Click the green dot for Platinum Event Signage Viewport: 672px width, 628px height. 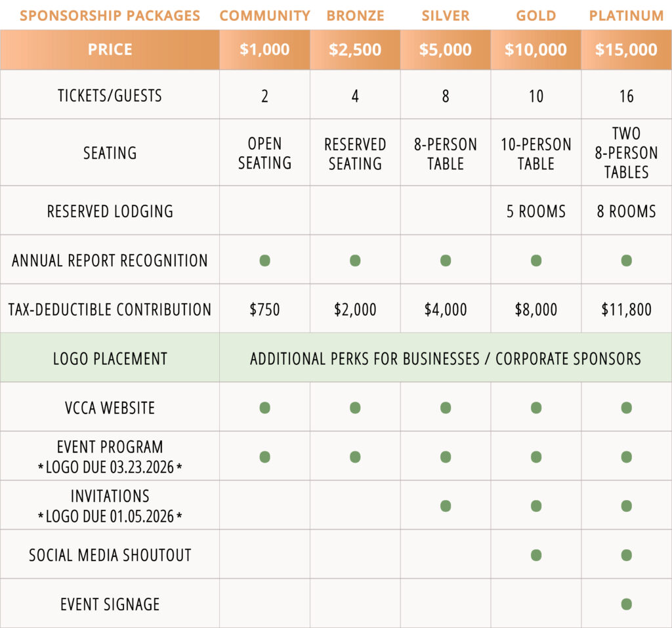tap(626, 604)
